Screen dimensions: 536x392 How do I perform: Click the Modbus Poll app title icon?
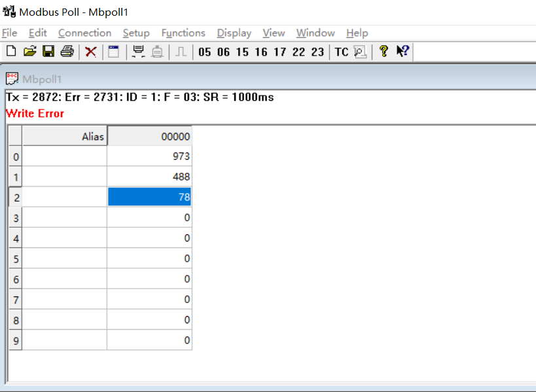pyautogui.click(x=9, y=12)
